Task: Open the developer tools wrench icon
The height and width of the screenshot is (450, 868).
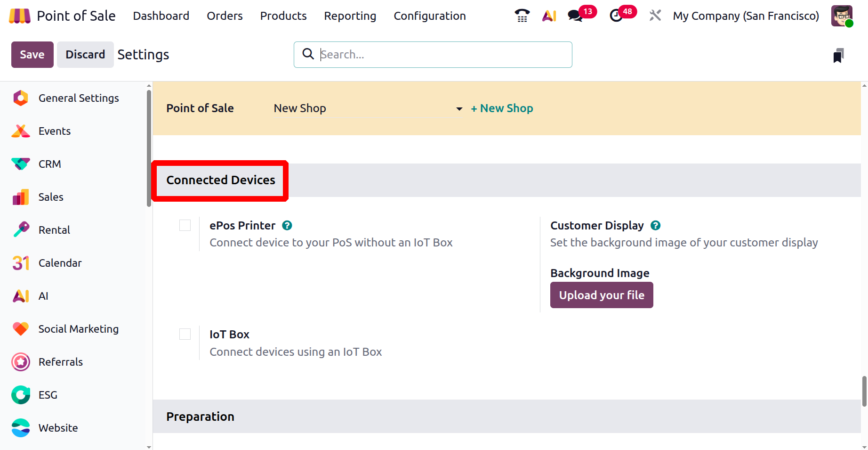Action: click(x=655, y=16)
